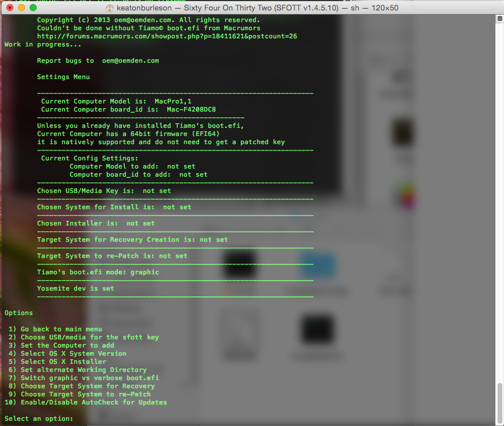Viewport: 504px width, 426px height.
Task: Click the 'Yosemite dev is set' line
Action: (75, 288)
